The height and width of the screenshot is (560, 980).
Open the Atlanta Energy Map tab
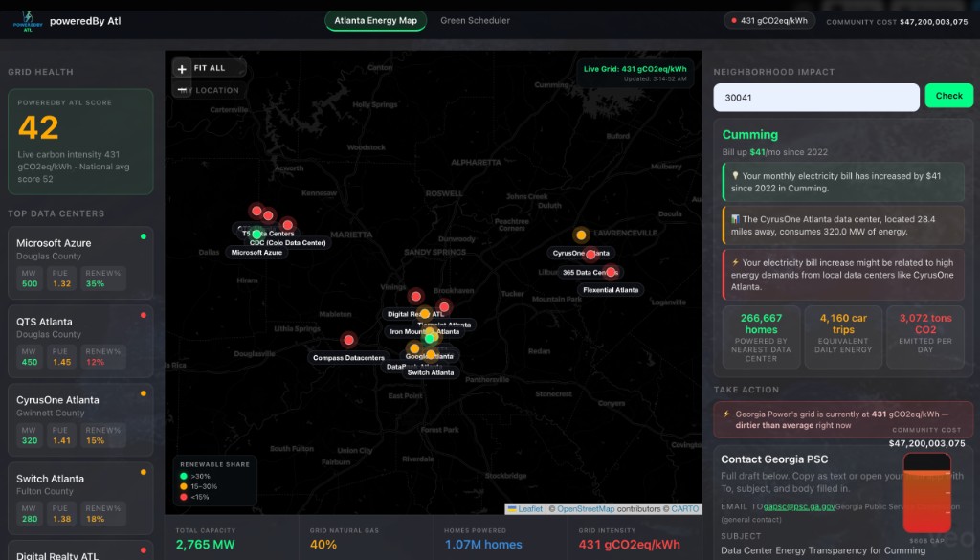(375, 21)
